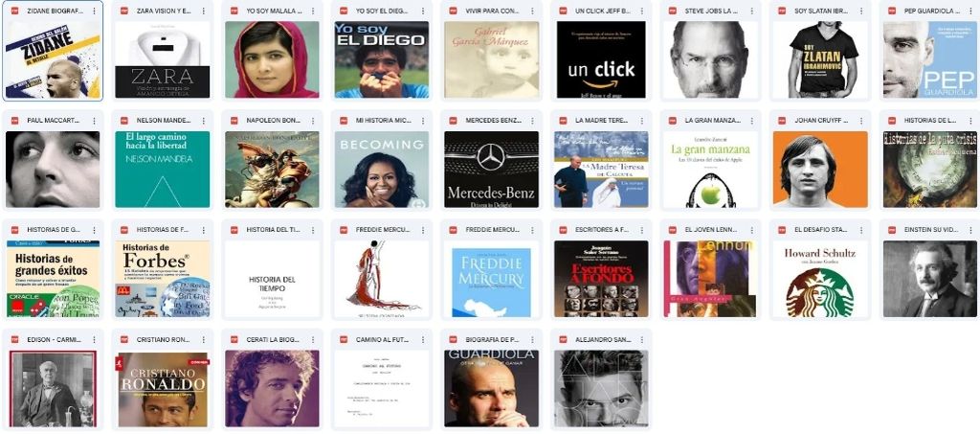Open the Soy Zlatan Ibrahimovic cover thumbnail

pos(820,59)
